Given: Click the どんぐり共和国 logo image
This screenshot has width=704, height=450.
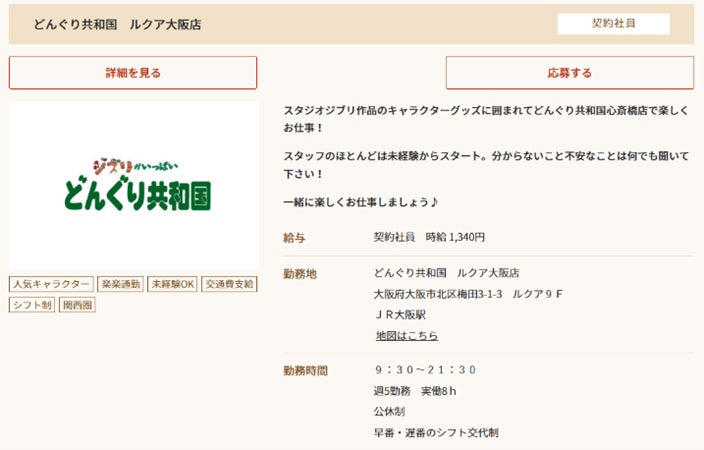Looking at the screenshot, I should (x=134, y=185).
